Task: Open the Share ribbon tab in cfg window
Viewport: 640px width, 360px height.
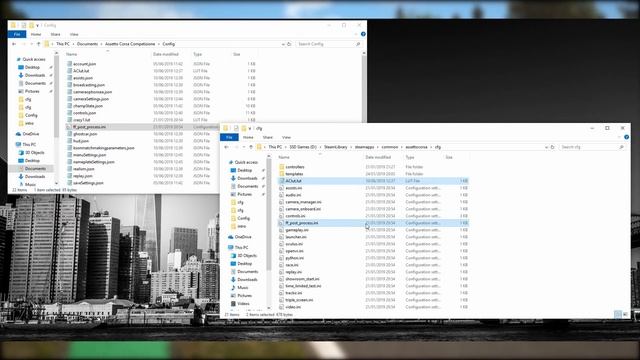Action: [267, 138]
